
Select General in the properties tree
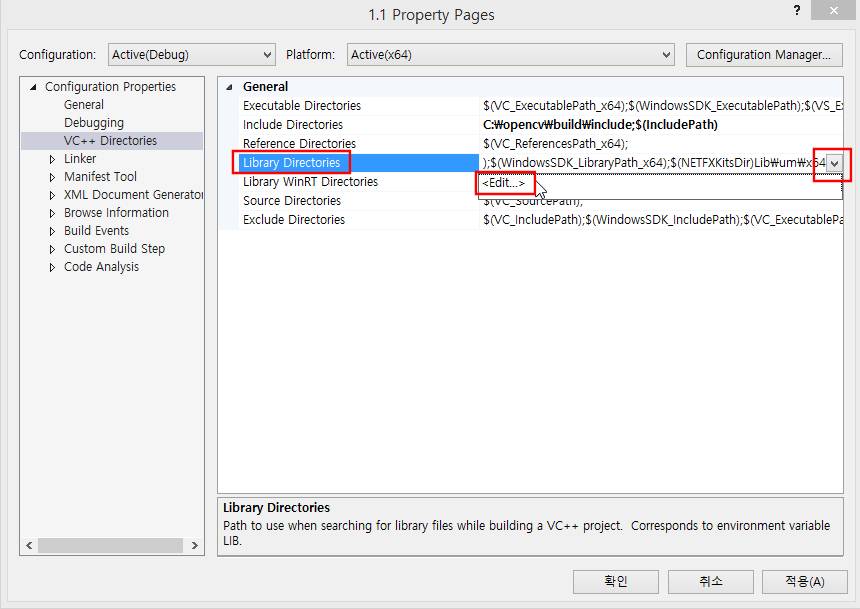pyautogui.click(x=84, y=105)
